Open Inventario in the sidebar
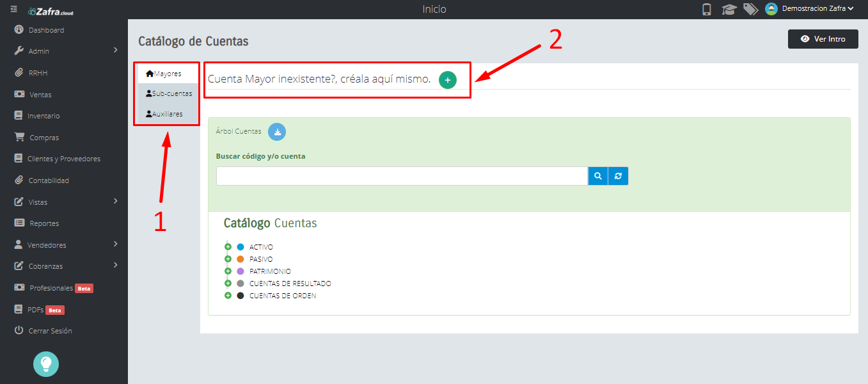The width and height of the screenshot is (868, 384). [43, 116]
